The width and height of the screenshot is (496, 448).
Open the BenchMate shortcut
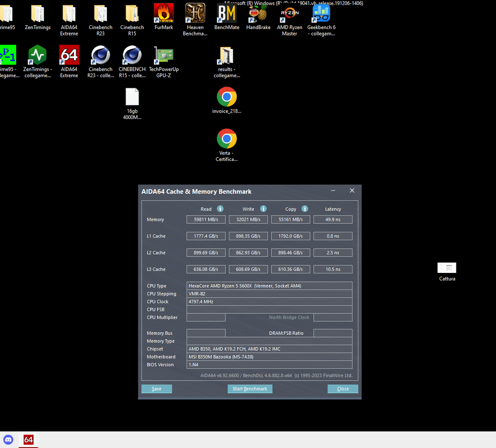point(227,17)
